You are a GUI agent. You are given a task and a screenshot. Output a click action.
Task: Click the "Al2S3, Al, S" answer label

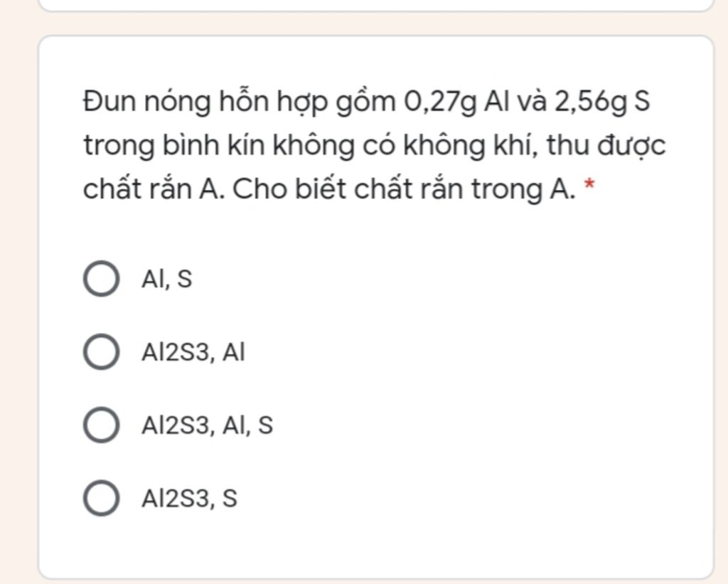click(x=207, y=425)
